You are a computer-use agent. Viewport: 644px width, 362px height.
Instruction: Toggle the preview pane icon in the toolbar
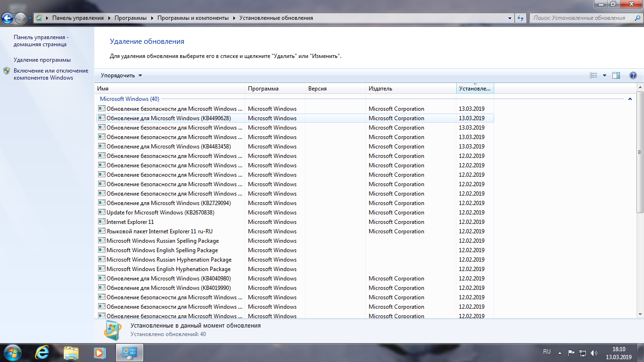[616, 75]
